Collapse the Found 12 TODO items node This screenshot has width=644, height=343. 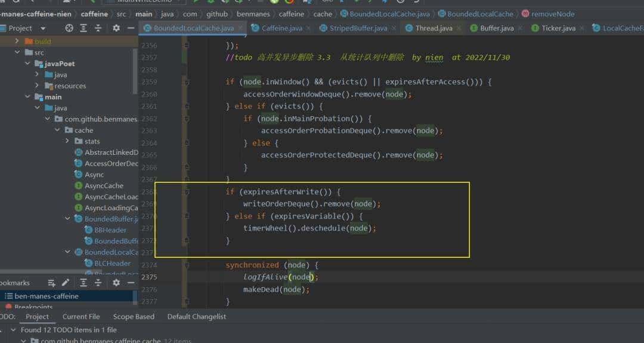click(14, 330)
